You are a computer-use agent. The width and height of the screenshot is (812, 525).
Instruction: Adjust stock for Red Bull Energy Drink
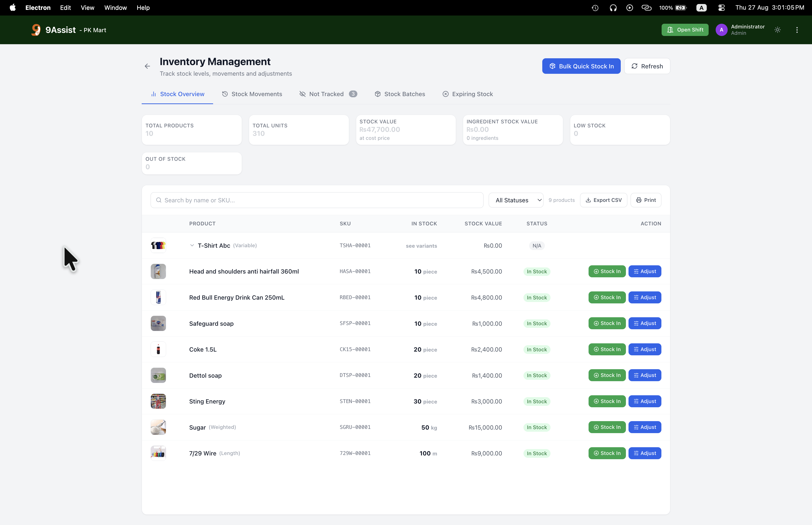[x=645, y=297]
